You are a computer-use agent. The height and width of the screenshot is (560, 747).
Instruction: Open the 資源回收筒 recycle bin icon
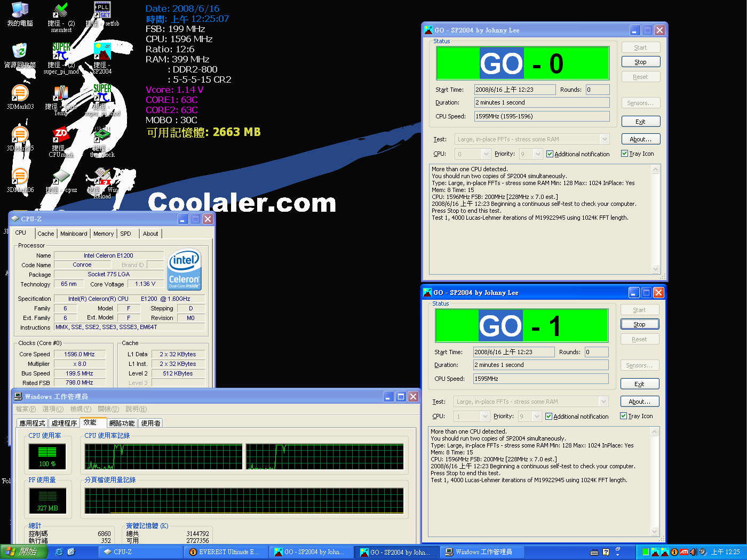pos(20,51)
